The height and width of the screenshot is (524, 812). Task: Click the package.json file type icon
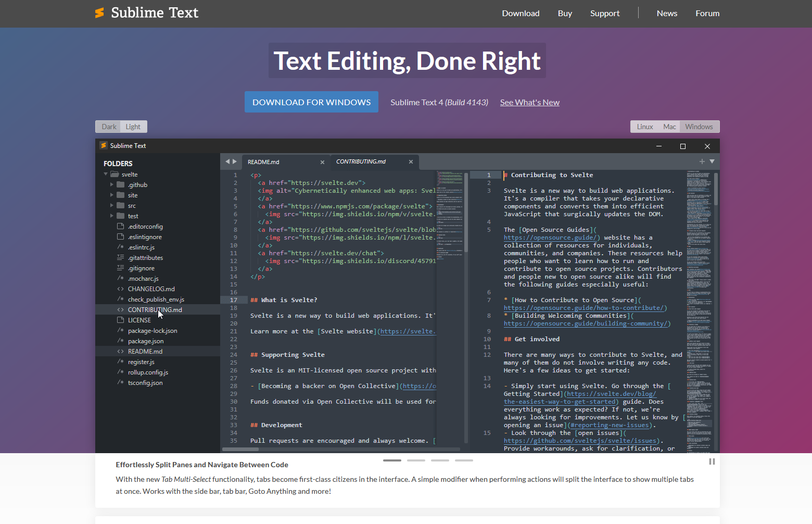click(x=121, y=341)
